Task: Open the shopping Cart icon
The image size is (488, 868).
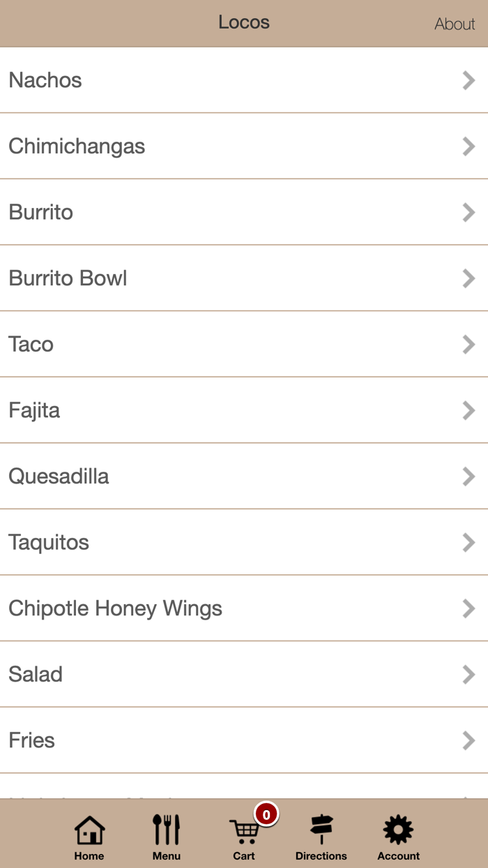Action: 244,832
